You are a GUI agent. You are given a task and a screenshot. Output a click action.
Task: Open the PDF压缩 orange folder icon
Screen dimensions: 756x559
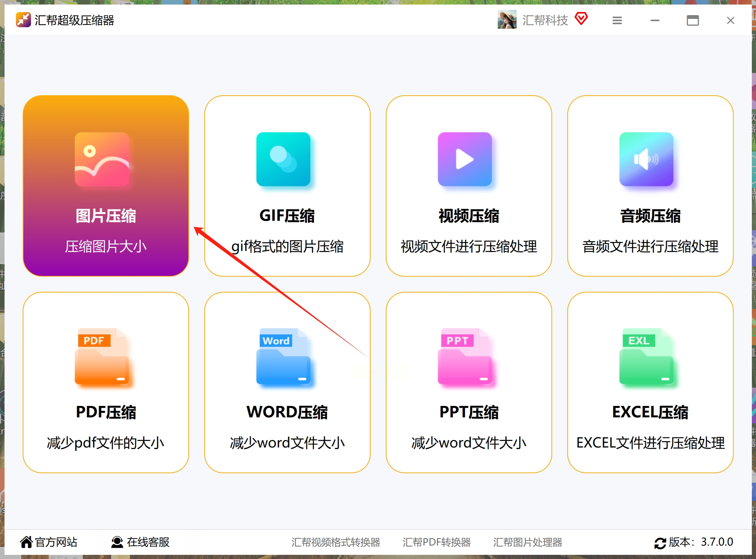pyautogui.click(x=102, y=356)
